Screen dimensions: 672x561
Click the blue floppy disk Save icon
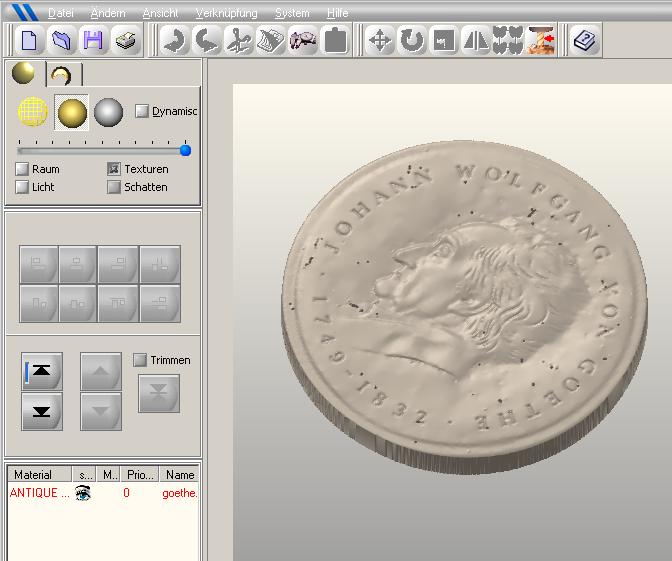tap(93, 41)
